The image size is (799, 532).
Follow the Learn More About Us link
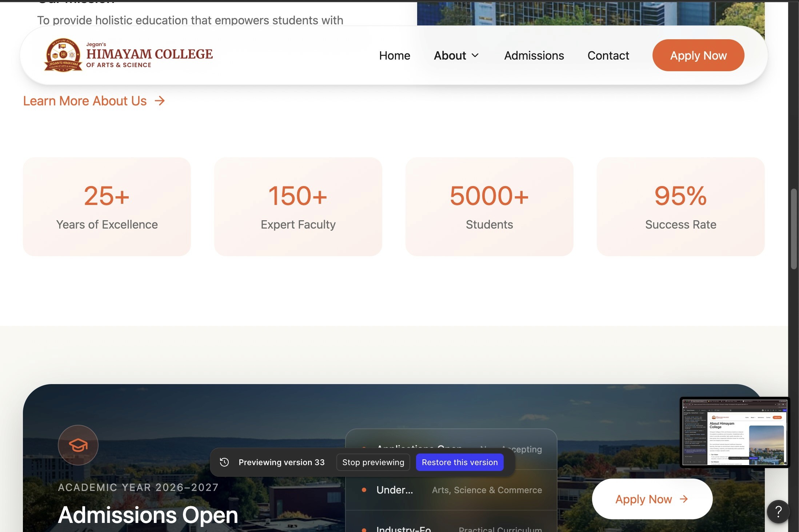click(94, 101)
